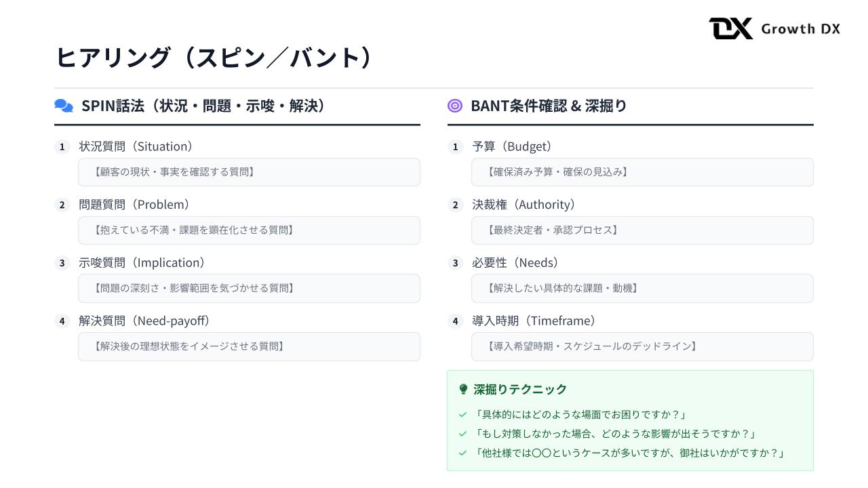868x488 pixels.
Task: Click the BANT purple target icon
Action: pyautogui.click(x=455, y=106)
